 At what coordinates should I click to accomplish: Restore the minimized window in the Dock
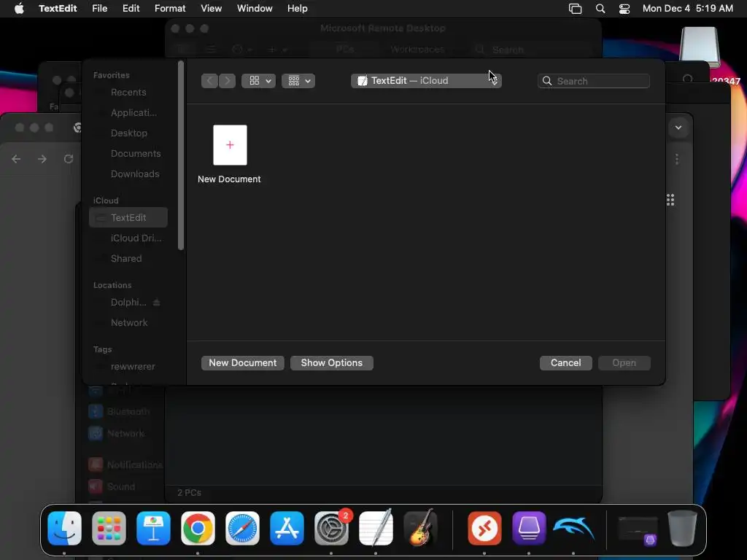pyautogui.click(x=638, y=530)
